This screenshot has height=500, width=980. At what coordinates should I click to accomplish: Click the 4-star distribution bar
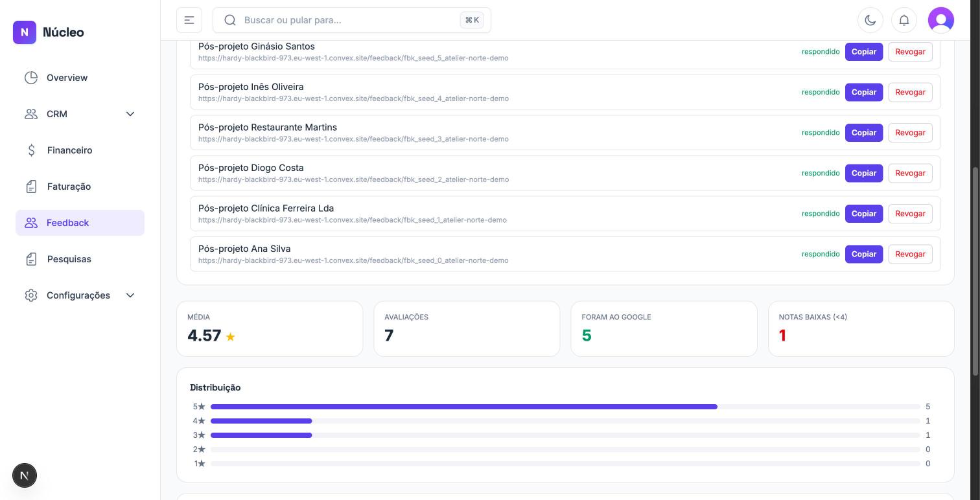click(565, 421)
